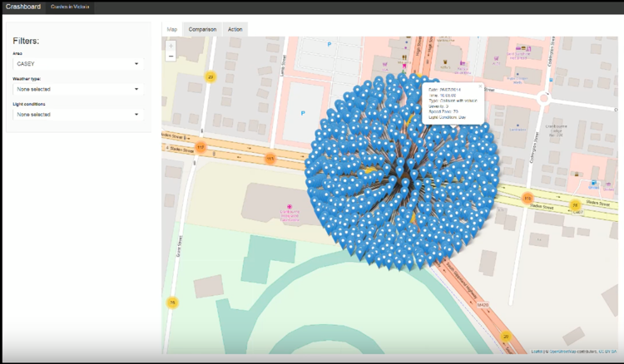Switch to the Comparison tab
The width and height of the screenshot is (624, 364).
tap(202, 29)
